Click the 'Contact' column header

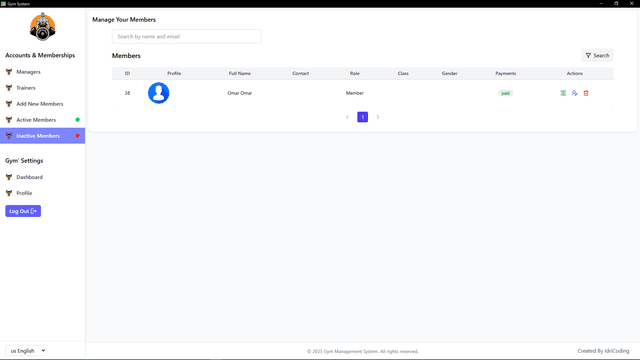click(300, 73)
